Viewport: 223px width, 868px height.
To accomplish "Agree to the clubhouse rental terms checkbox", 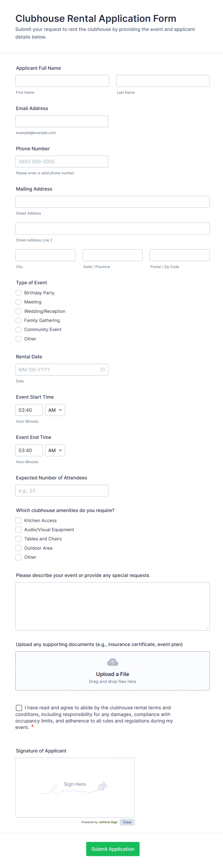I will (x=19, y=708).
